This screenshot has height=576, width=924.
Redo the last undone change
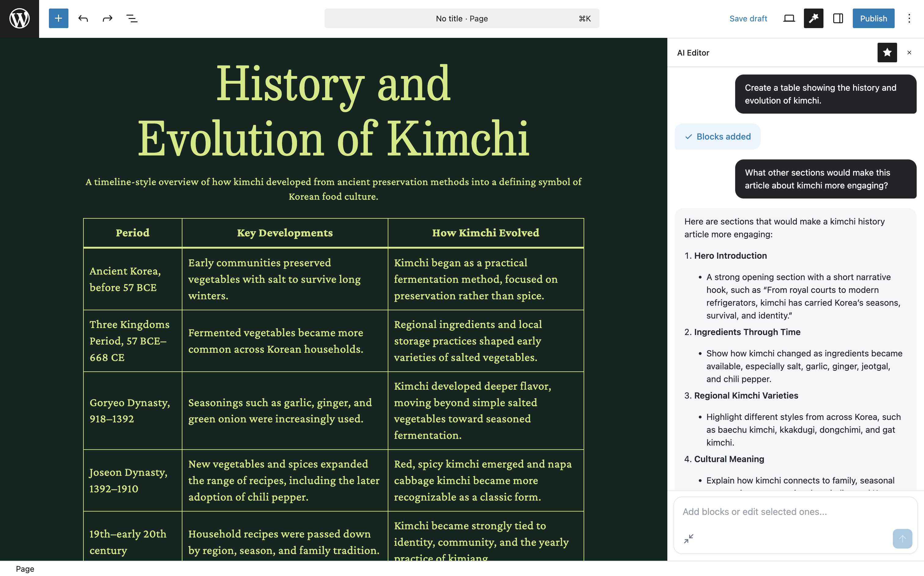click(108, 18)
